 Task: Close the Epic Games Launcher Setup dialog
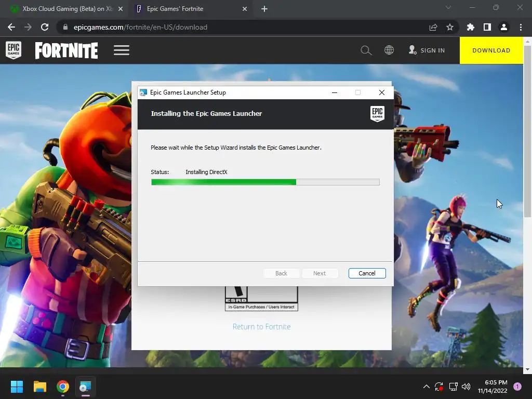click(382, 92)
